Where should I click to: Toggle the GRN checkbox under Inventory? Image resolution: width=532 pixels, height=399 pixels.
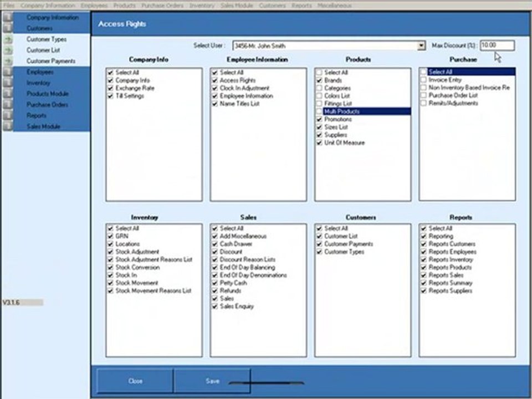click(110, 236)
